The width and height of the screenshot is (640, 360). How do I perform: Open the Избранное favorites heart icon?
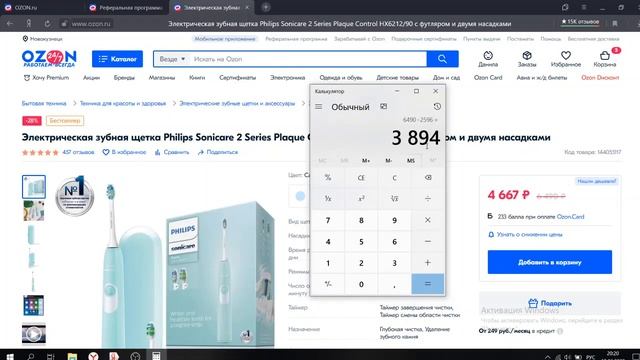566,59
